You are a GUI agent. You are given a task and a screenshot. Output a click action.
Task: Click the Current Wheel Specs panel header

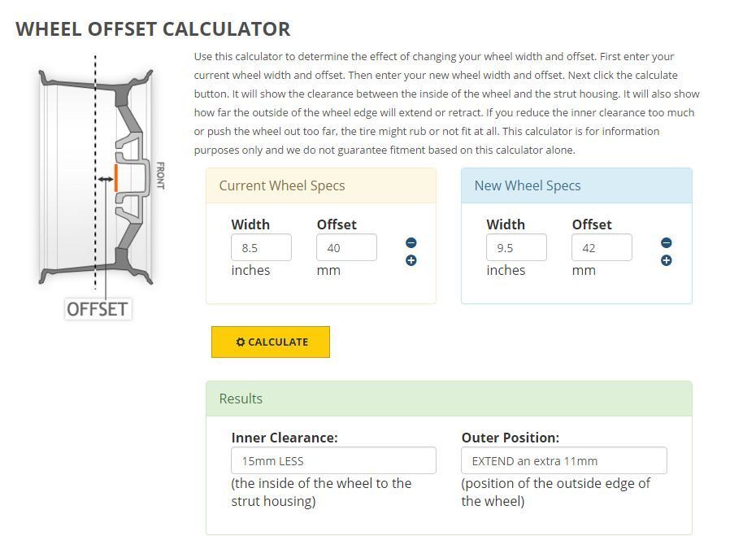282,185
